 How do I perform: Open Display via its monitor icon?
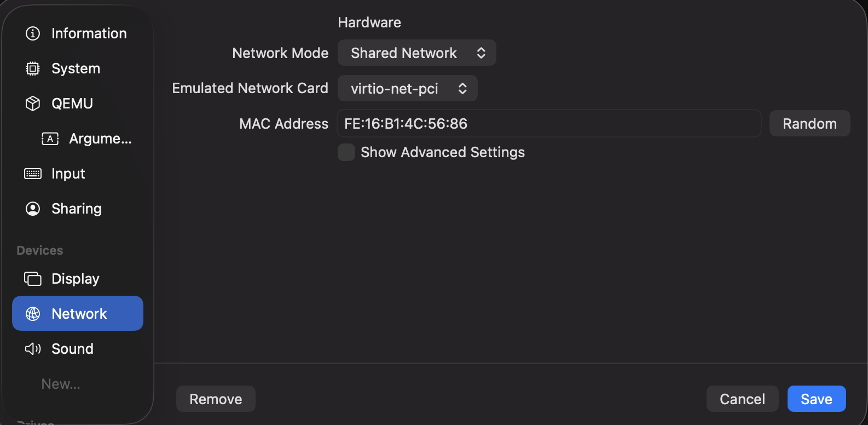pos(33,279)
